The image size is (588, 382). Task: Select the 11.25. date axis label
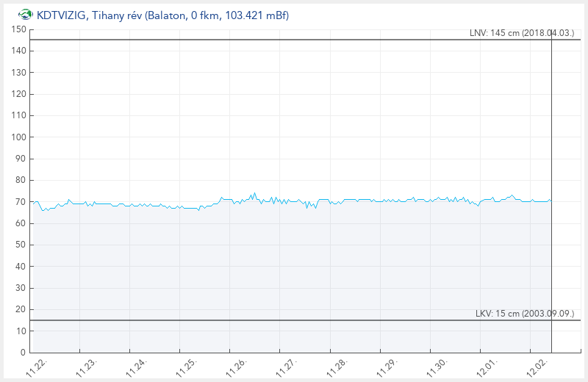[187, 367]
